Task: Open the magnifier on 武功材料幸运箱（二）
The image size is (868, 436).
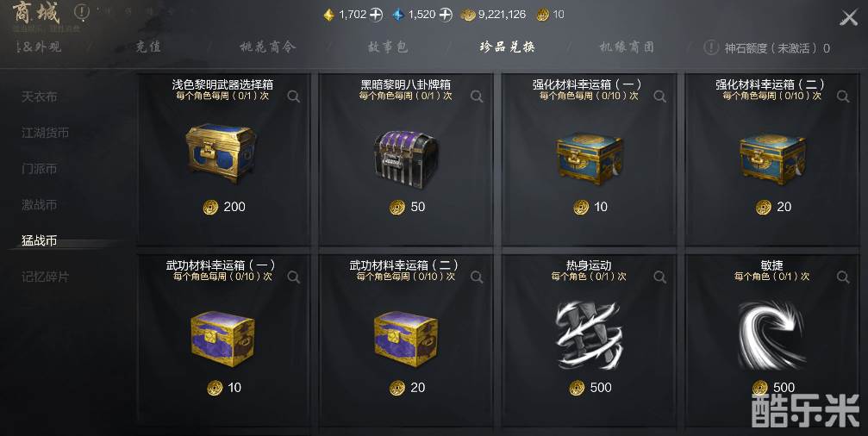Action: click(x=477, y=277)
